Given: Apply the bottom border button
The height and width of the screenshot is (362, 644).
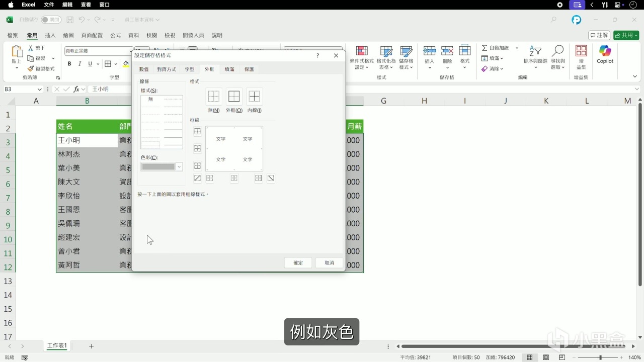Looking at the screenshot, I should point(197,166).
